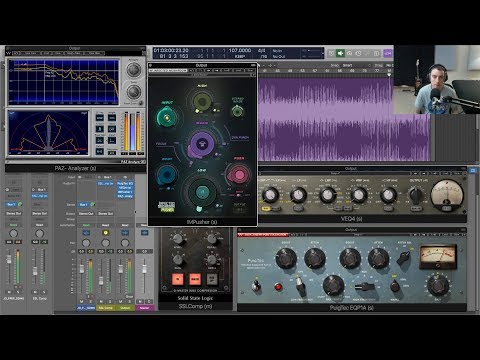
Task: Click the playhead marker in the ruler
Action: [388, 74]
